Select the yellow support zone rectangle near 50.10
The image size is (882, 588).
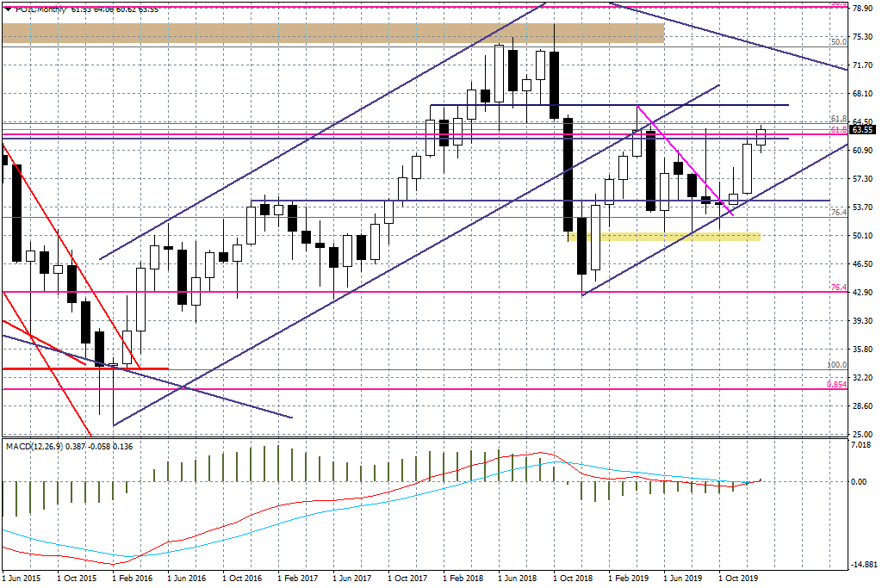[663, 236]
